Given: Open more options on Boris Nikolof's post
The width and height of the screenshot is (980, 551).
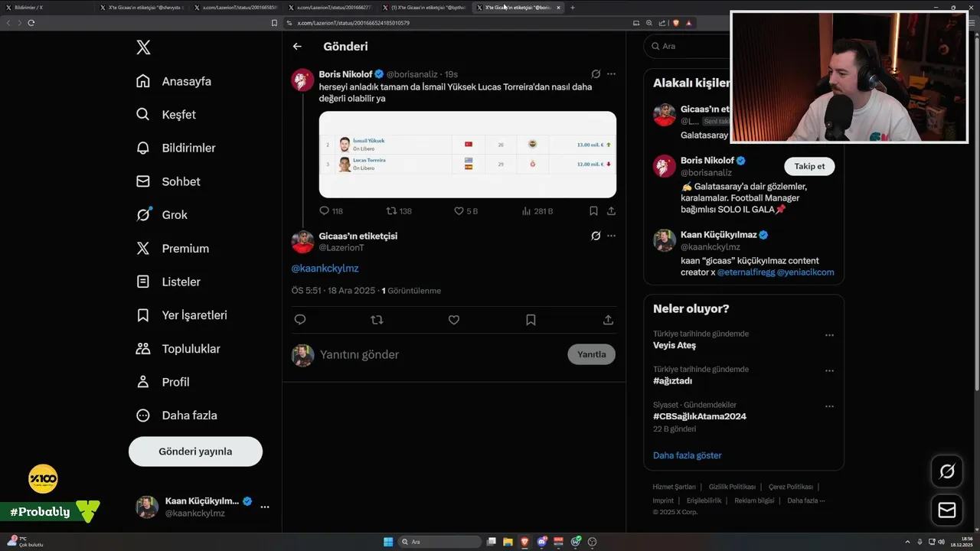Looking at the screenshot, I should (x=611, y=74).
